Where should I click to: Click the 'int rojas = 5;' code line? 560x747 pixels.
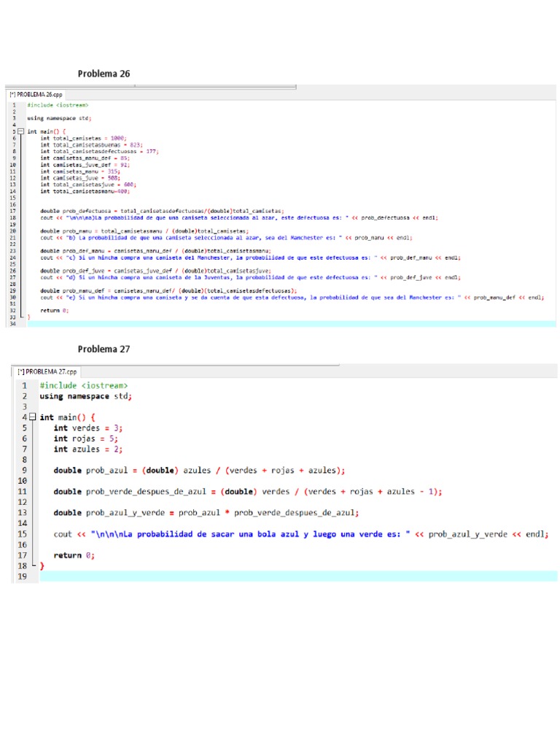coord(84,438)
